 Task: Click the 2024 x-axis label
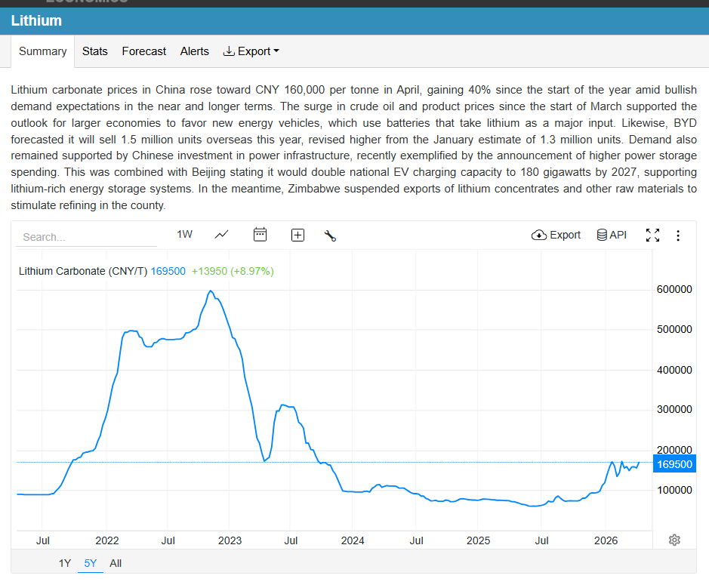tap(353, 540)
